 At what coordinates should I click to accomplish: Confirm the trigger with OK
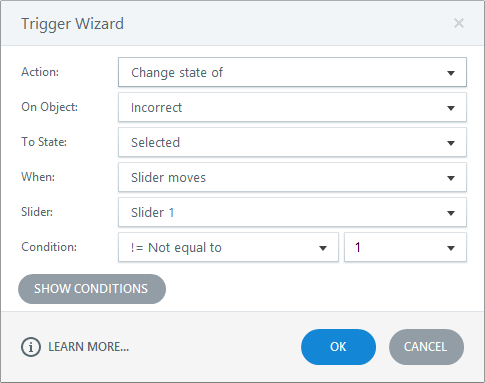(x=338, y=347)
